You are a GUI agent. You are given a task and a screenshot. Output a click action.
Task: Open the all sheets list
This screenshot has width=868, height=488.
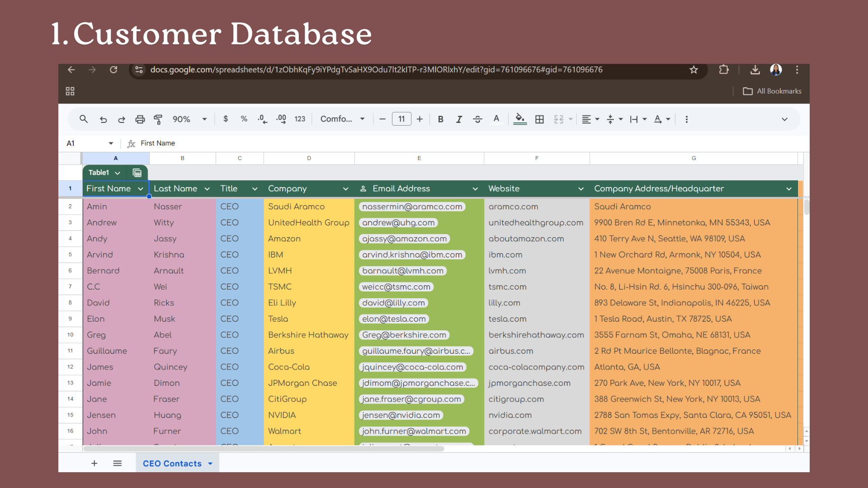click(x=118, y=463)
